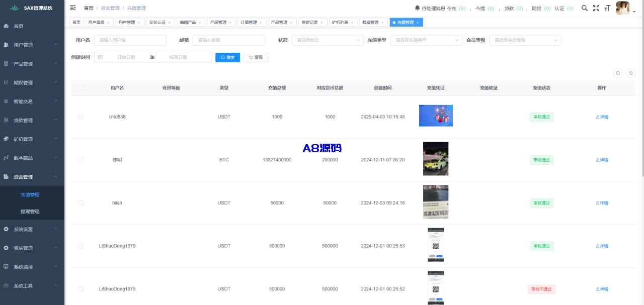Open the 充值类型 dropdown
This screenshot has width=644, height=305.
tap(427, 40)
